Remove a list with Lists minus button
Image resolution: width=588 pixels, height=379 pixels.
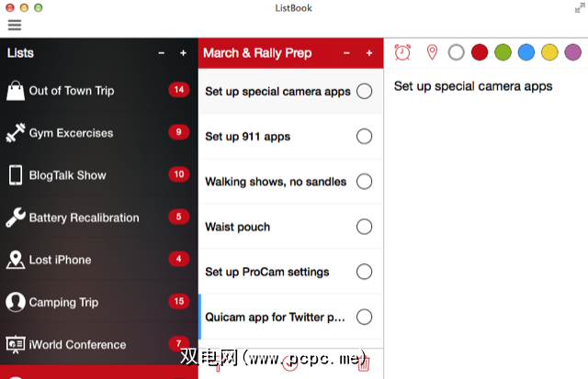pyautogui.click(x=162, y=53)
